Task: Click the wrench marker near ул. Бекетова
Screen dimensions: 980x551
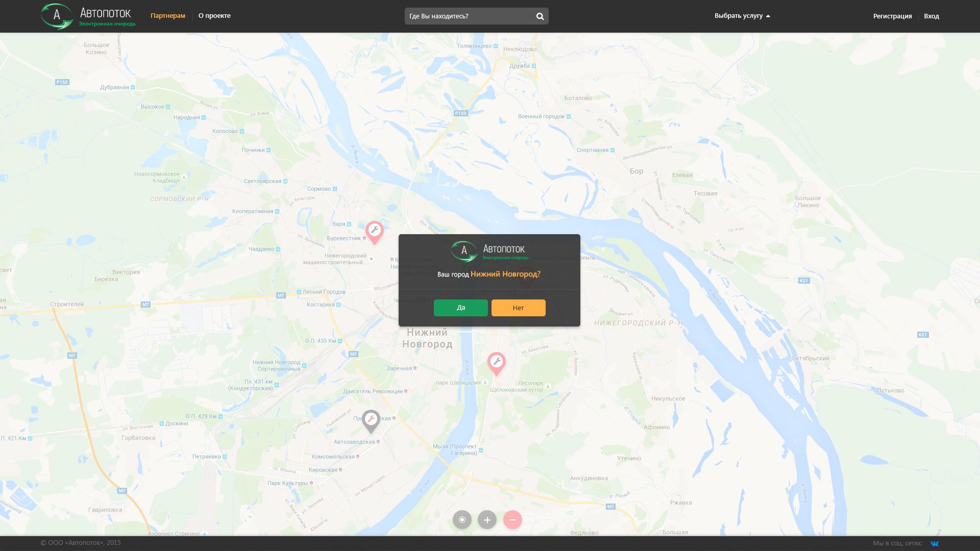Action: (x=497, y=363)
